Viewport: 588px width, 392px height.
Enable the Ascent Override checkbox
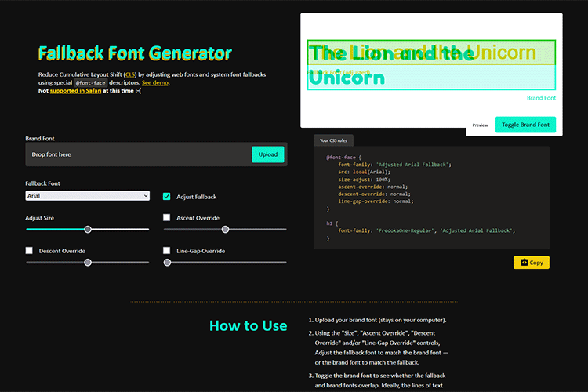pyautogui.click(x=167, y=218)
